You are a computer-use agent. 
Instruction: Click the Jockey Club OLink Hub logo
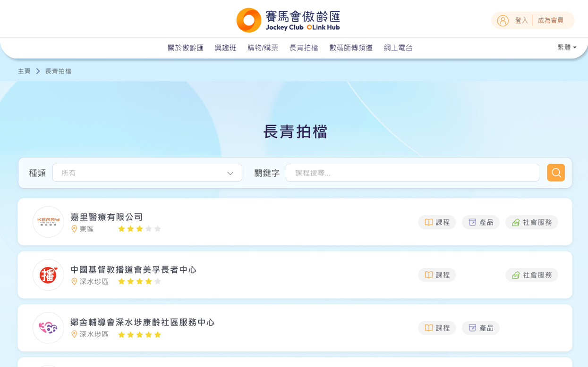point(288,20)
